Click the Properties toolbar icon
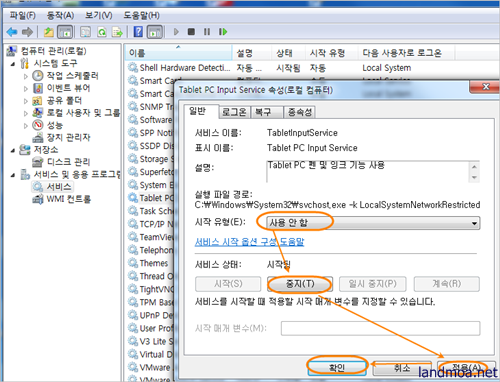 coord(85,32)
